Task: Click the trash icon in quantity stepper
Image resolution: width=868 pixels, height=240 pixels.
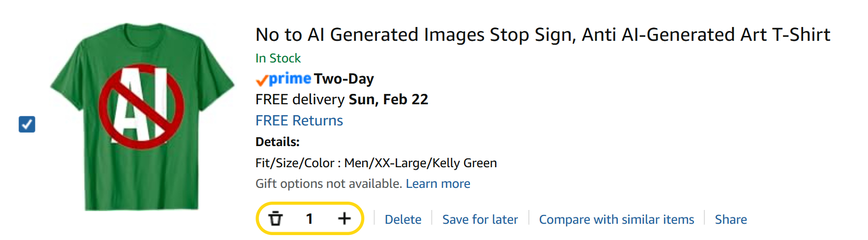Action: pyautogui.click(x=276, y=218)
